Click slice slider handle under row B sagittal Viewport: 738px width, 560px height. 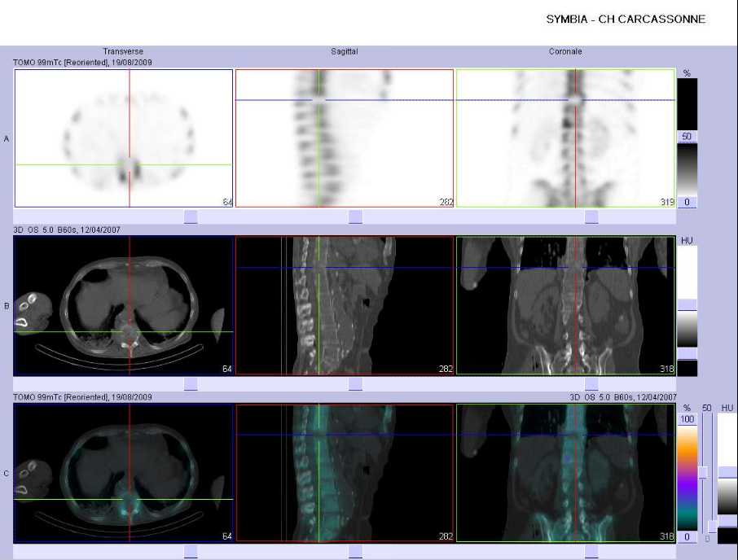click(355, 383)
